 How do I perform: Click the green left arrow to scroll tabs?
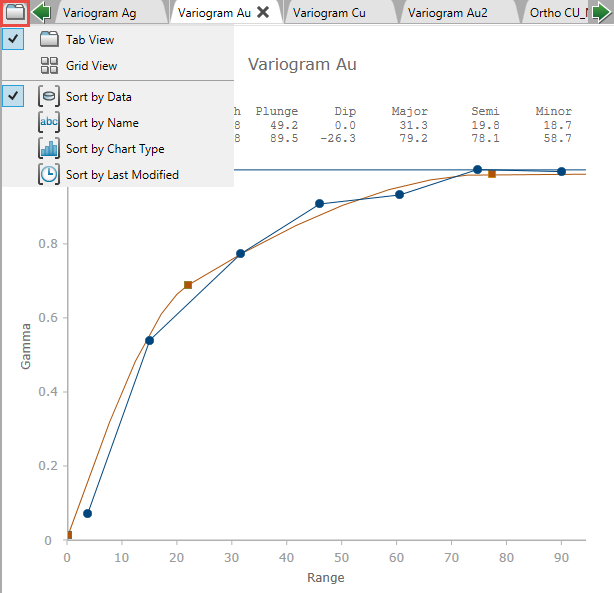click(x=41, y=13)
